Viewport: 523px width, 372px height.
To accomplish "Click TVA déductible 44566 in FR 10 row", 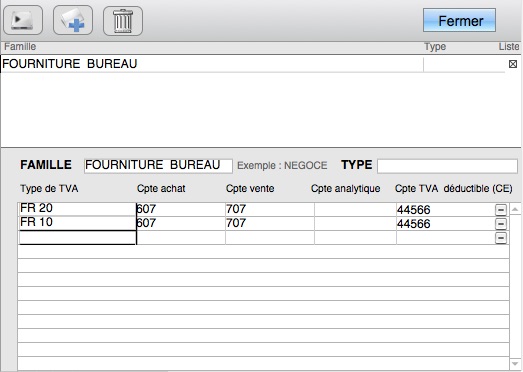I will coord(445,224).
